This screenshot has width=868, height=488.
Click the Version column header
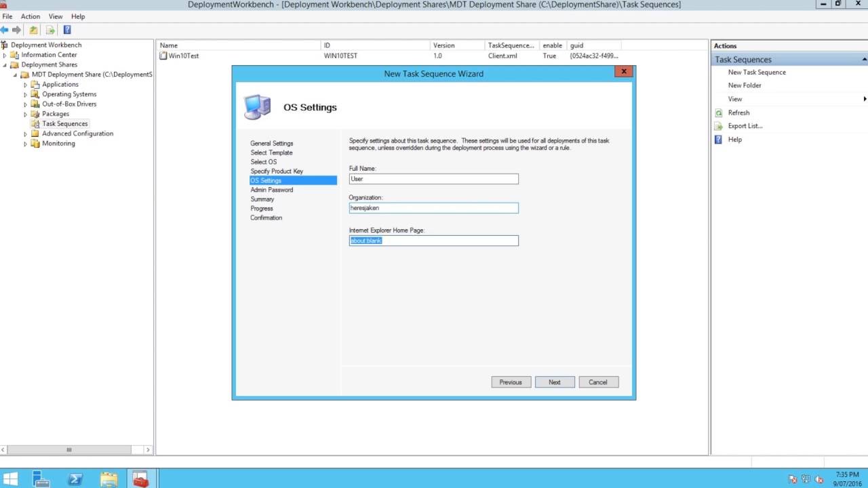click(458, 45)
